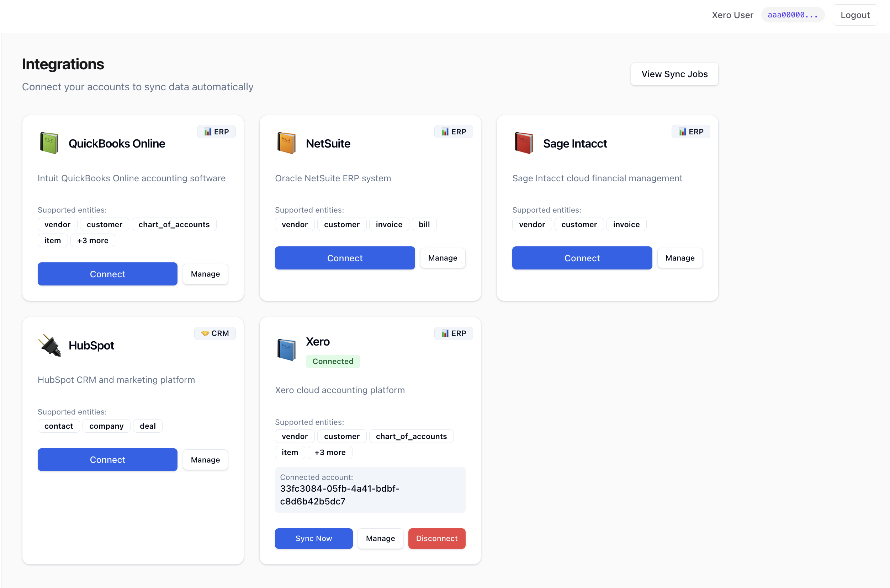Click the Connected status badge on Xero
Image resolution: width=890 pixels, height=588 pixels.
(x=333, y=361)
